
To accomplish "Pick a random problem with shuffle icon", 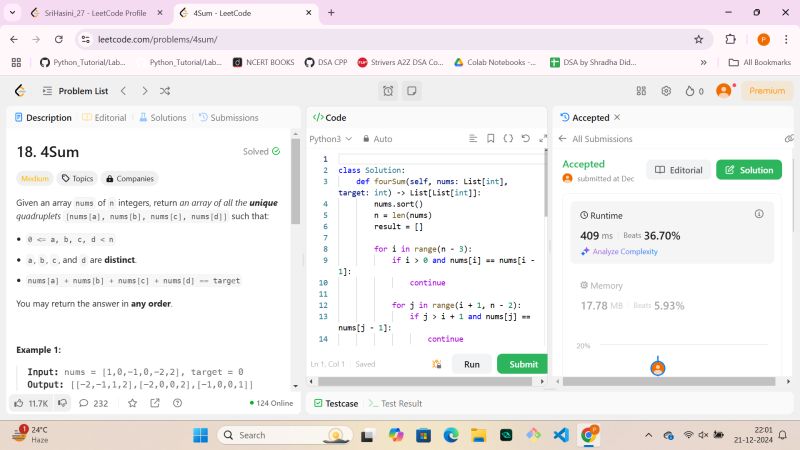I will point(165,91).
